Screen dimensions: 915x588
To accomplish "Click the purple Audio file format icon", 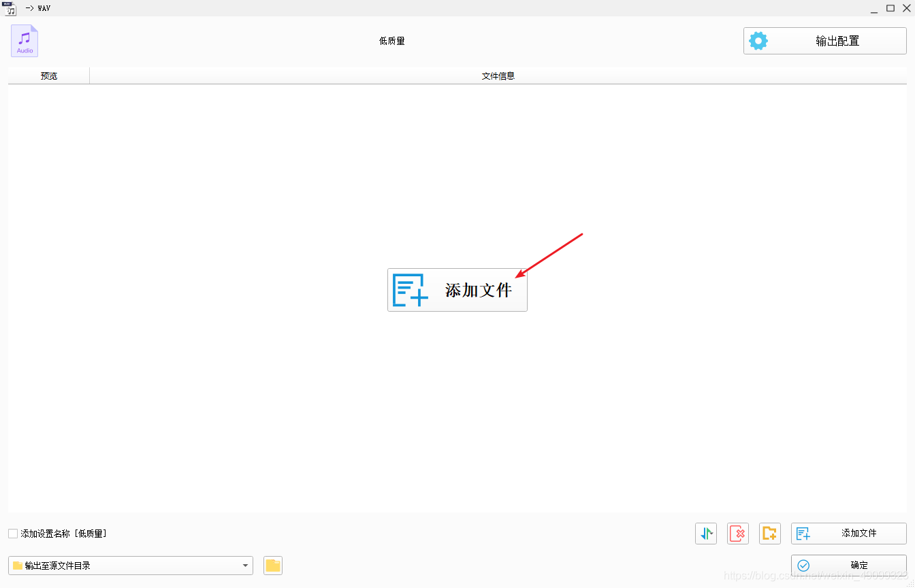I will click(x=25, y=41).
